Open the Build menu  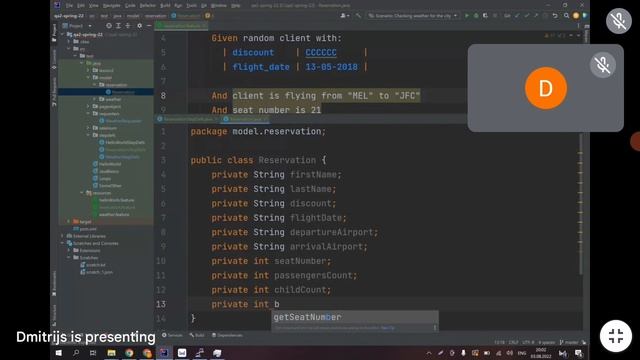[x=165, y=5]
